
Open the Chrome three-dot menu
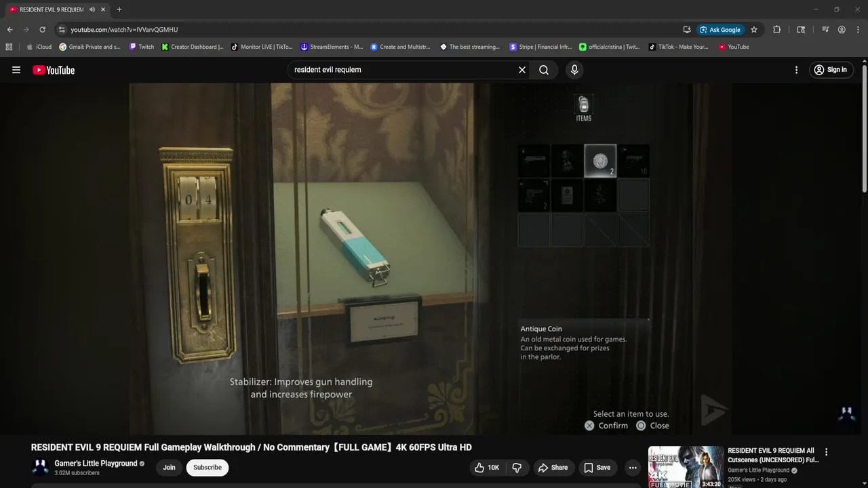tap(857, 30)
